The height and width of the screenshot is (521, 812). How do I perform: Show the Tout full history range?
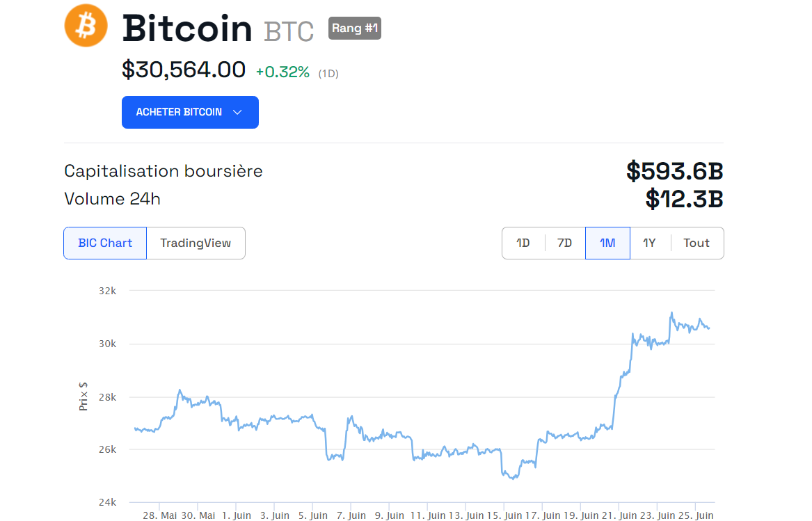[696, 243]
